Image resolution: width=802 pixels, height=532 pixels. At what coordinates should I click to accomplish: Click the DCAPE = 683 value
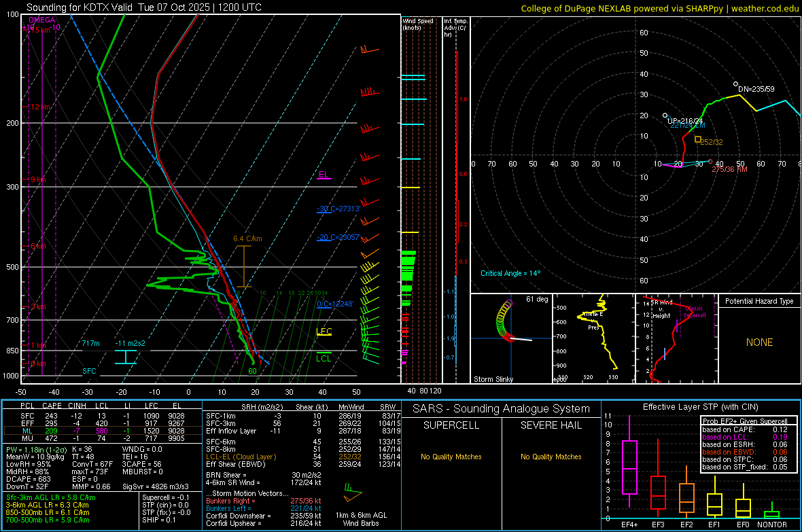click(29, 479)
